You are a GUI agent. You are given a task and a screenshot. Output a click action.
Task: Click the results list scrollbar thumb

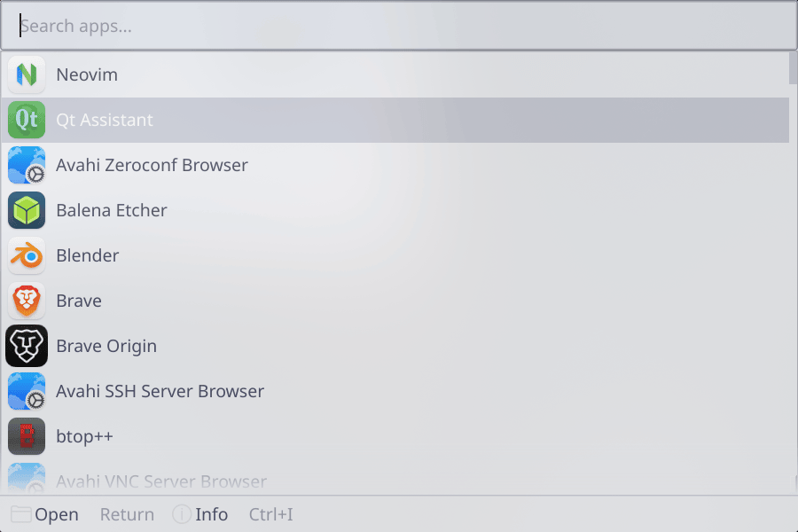pyautogui.click(x=793, y=67)
